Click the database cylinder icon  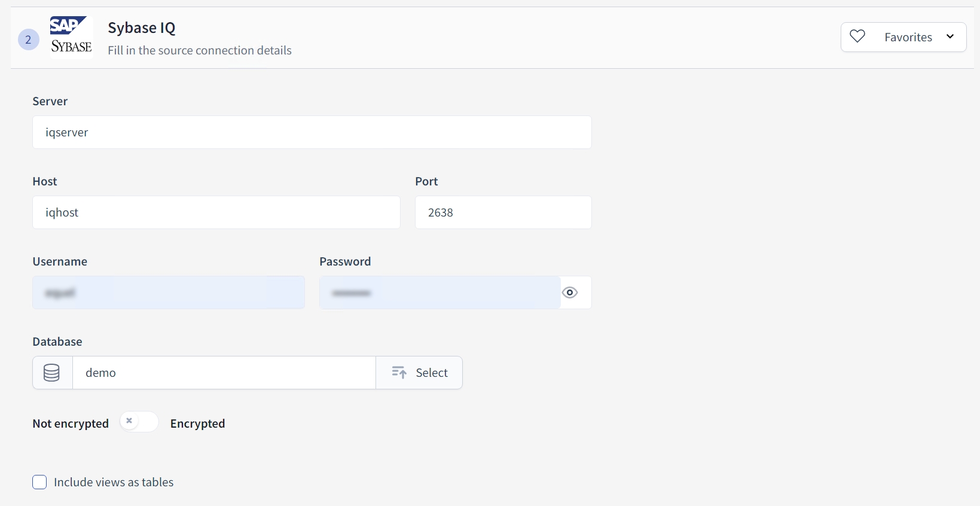click(x=52, y=373)
